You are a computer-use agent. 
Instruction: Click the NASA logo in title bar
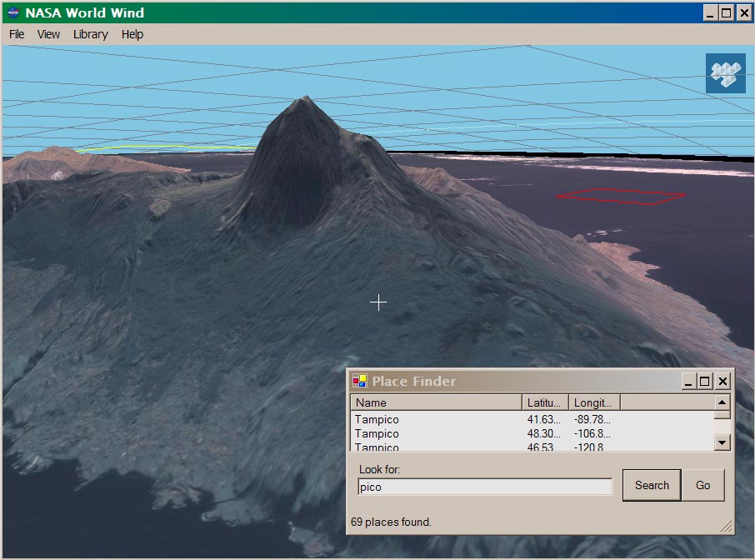tap(13, 12)
